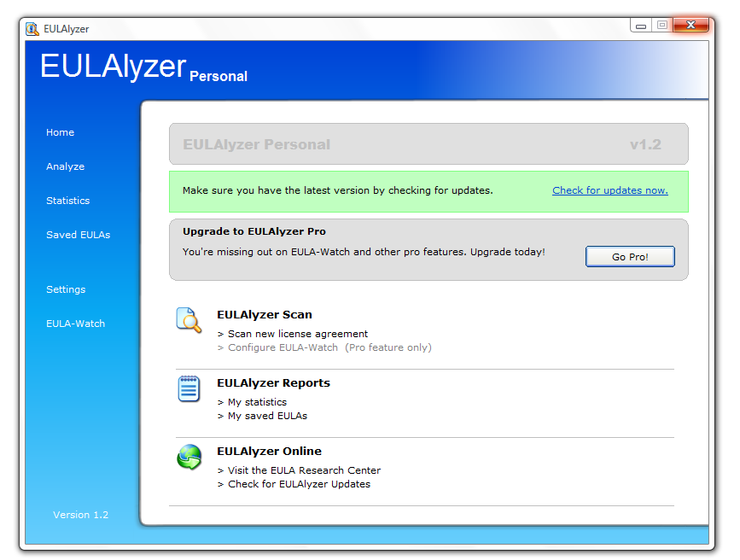The height and width of the screenshot is (560, 740).
Task: Select Saved EULAs in the sidebar
Action: (x=78, y=235)
